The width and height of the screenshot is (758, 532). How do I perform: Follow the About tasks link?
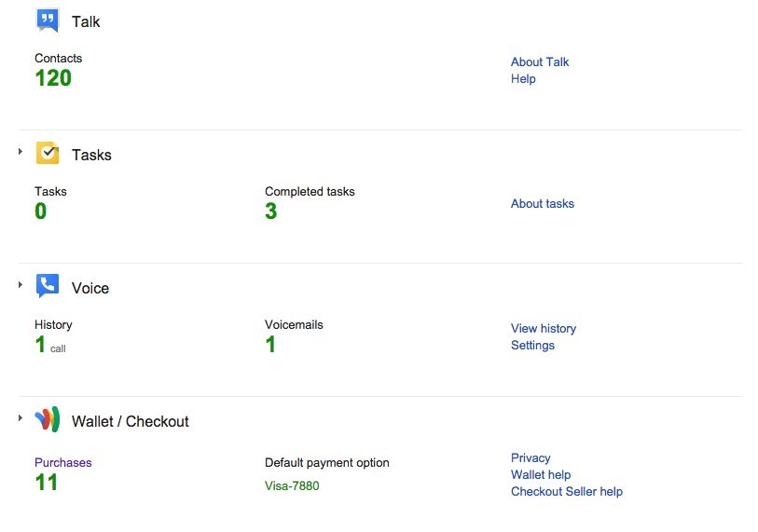coord(542,204)
